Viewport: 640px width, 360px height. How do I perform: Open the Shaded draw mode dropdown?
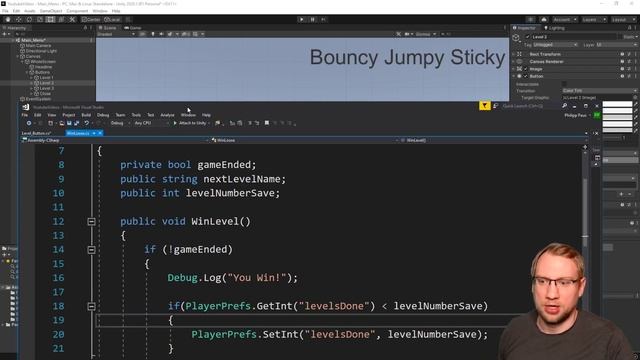116,34
